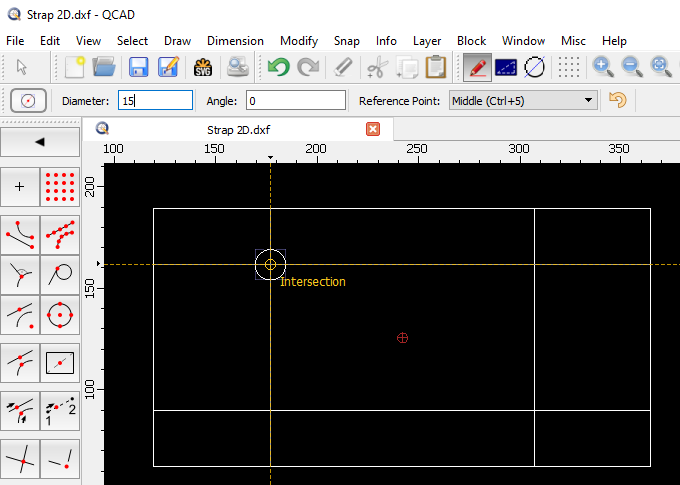Open a drawing with the folder icon
680x485 pixels.
pyautogui.click(x=105, y=67)
